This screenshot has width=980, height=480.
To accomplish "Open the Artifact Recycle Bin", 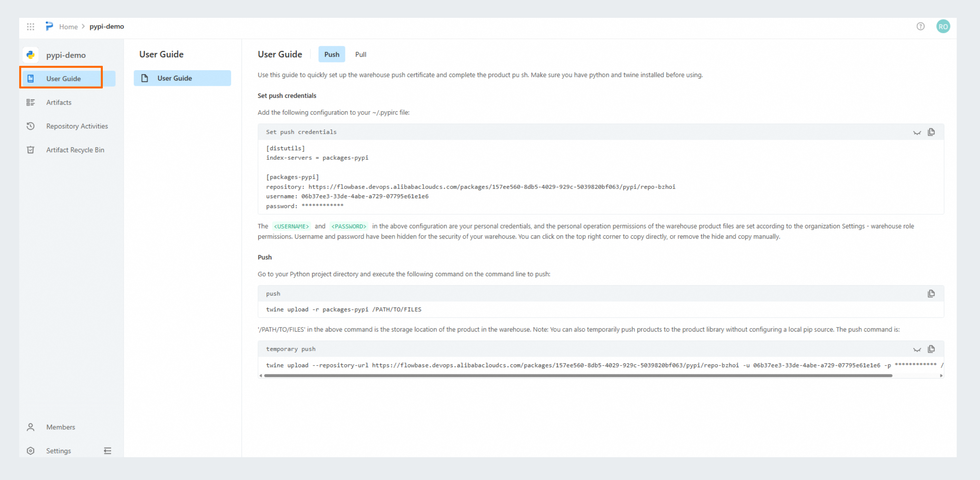I will [x=75, y=150].
